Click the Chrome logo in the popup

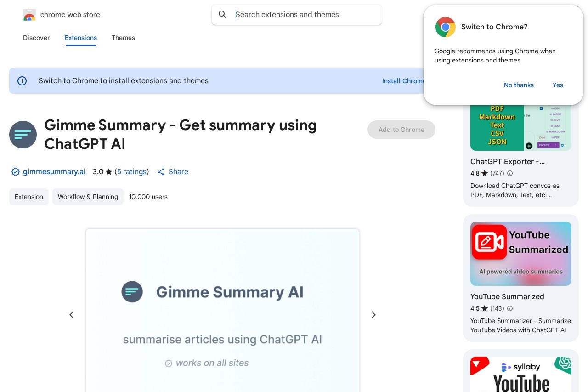point(446,27)
